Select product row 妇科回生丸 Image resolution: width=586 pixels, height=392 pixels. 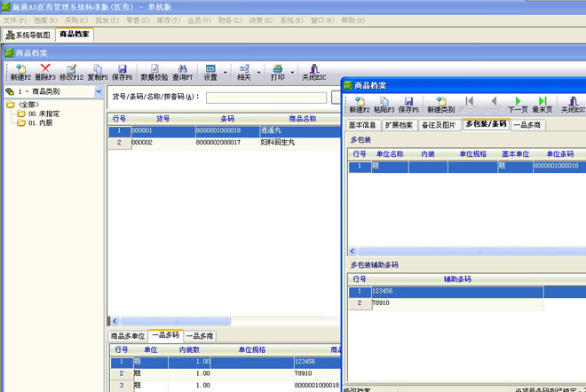click(225, 143)
